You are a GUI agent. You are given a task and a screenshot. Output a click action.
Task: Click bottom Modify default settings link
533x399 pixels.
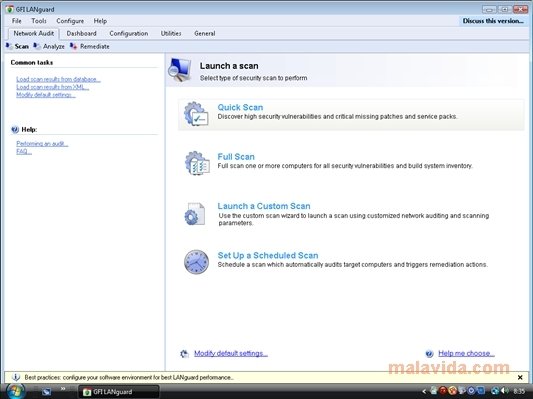coord(231,353)
